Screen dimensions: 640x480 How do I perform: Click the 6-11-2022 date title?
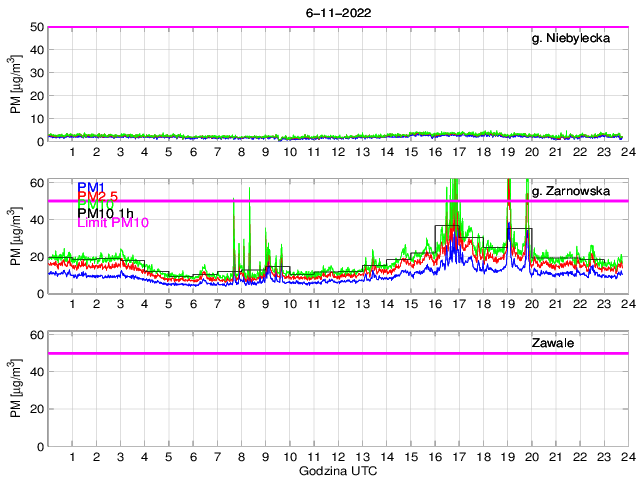[337, 10]
